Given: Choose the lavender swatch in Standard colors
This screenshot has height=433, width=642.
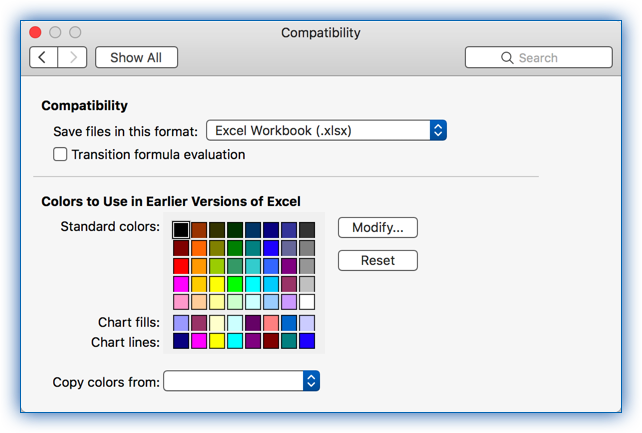Looking at the screenshot, I should click(x=289, y=302).
